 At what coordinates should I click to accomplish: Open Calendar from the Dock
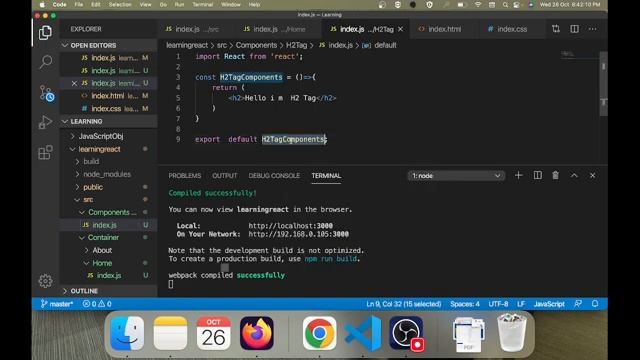pyautogui.click(x=213, y=333)
